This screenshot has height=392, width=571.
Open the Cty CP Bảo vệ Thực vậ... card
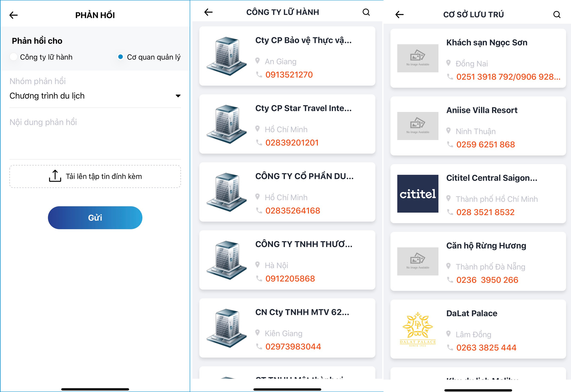(287, 56)
